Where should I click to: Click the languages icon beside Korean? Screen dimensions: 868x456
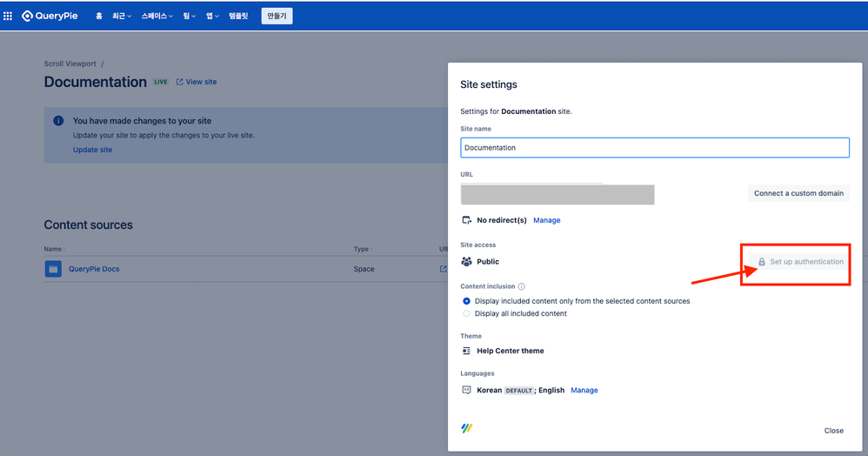point(467,390)
